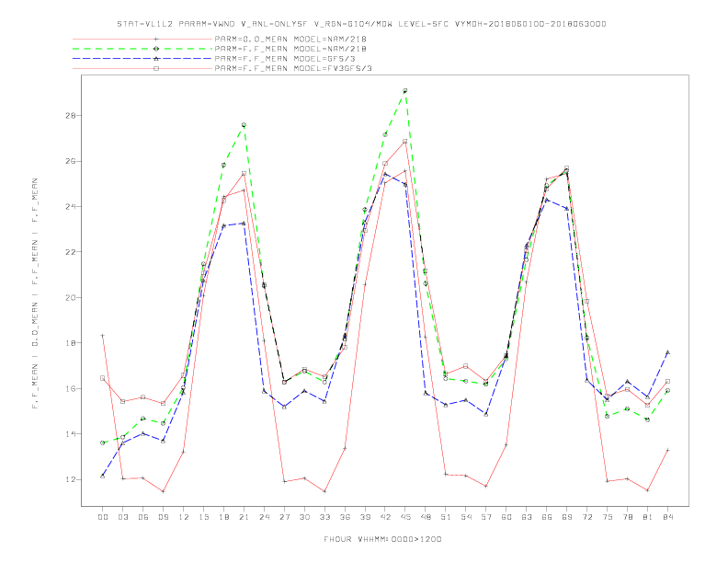
Task: Click x-axis tick label 00
Action: 103,517
